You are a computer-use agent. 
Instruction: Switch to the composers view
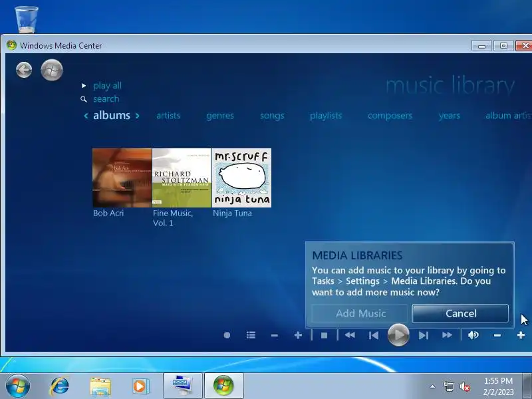[x=390, y=116]
